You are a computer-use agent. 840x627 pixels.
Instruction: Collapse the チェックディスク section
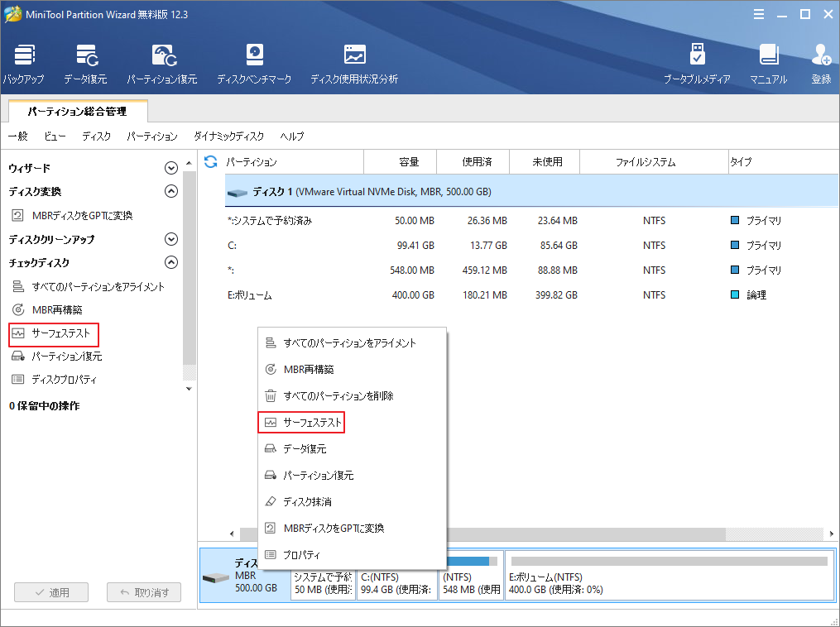[x=171, y=263]
